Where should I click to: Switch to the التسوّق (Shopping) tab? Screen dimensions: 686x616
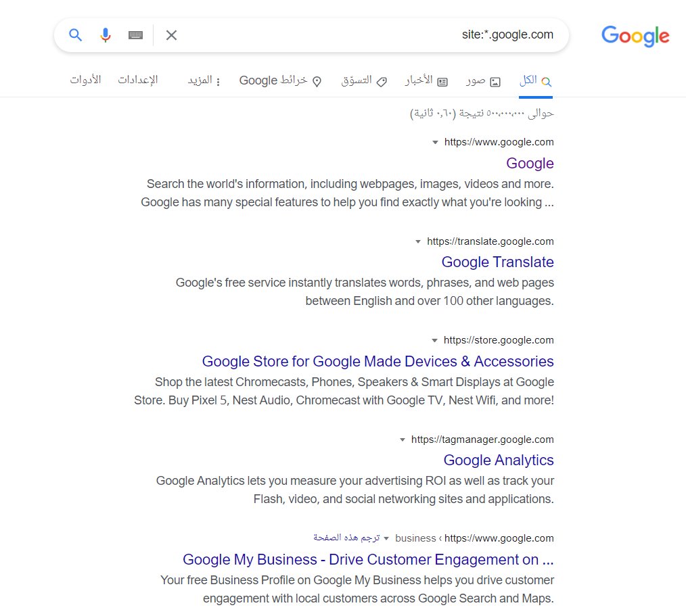point(364,81)
